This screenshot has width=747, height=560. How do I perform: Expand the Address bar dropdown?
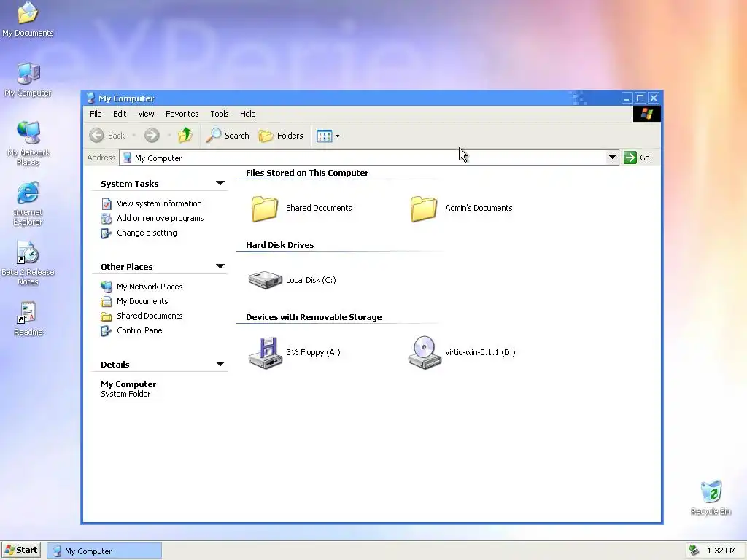pyautogui.click(x=612, y=157)
